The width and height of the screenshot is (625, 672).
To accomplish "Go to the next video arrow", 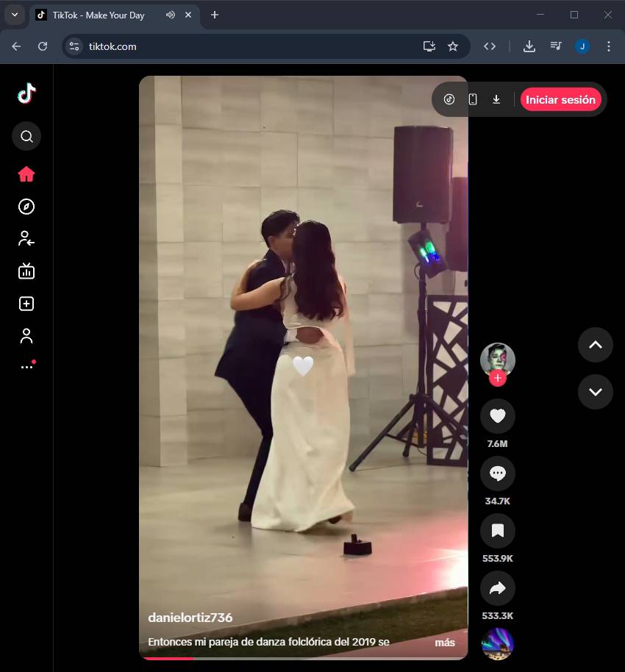I will pos(595,392).
